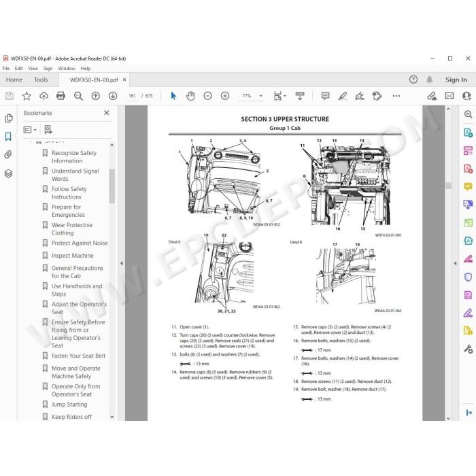Toggle the Bookmarks panel icon
This screenshot has width=476, height=476.
click(8, 137)
